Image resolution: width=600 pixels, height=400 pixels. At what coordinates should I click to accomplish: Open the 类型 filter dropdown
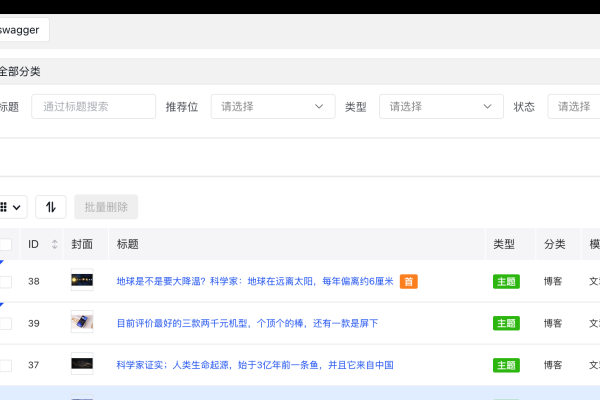click(x=441, y=106)
